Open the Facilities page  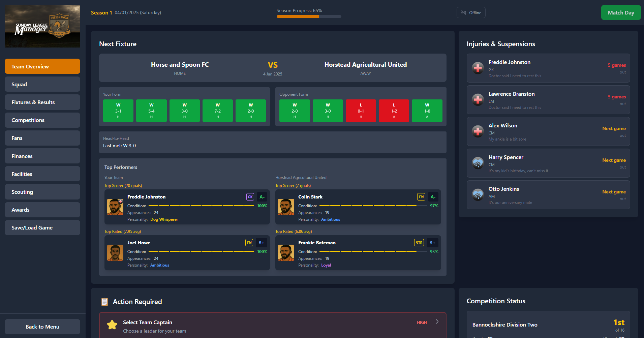pos(42,174)
